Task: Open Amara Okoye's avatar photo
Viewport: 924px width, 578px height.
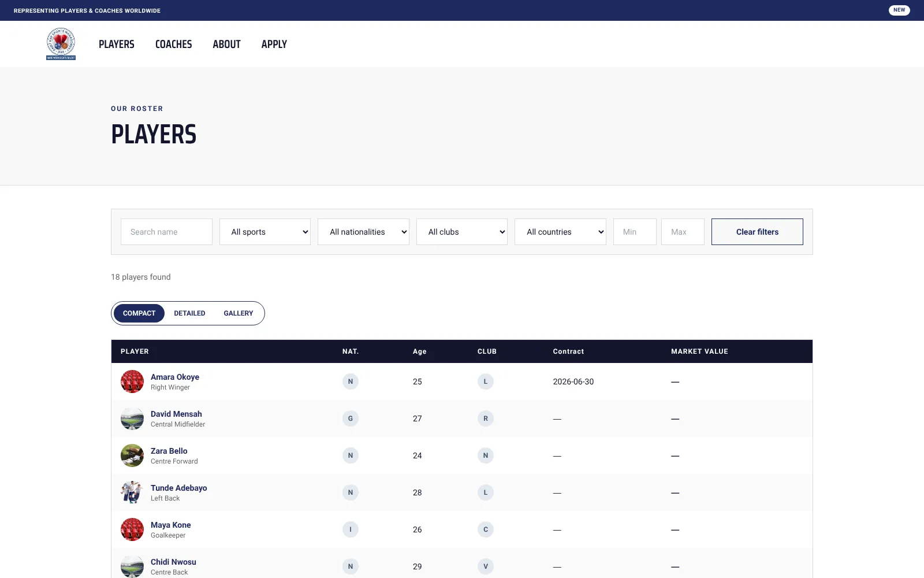Action: pyautogui.click(x=132, y=381)
